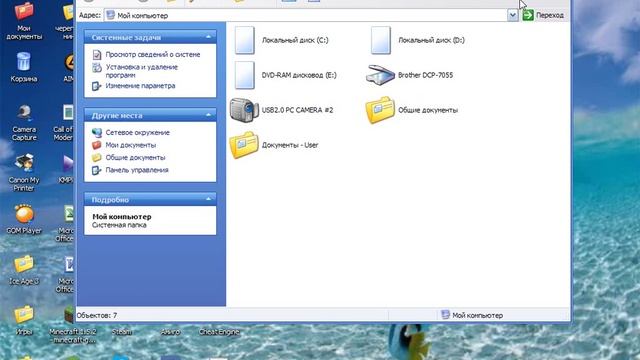640x360 pixels.
Task: Select the Ice Age 3 desktop folder
Action: (24, 270)
